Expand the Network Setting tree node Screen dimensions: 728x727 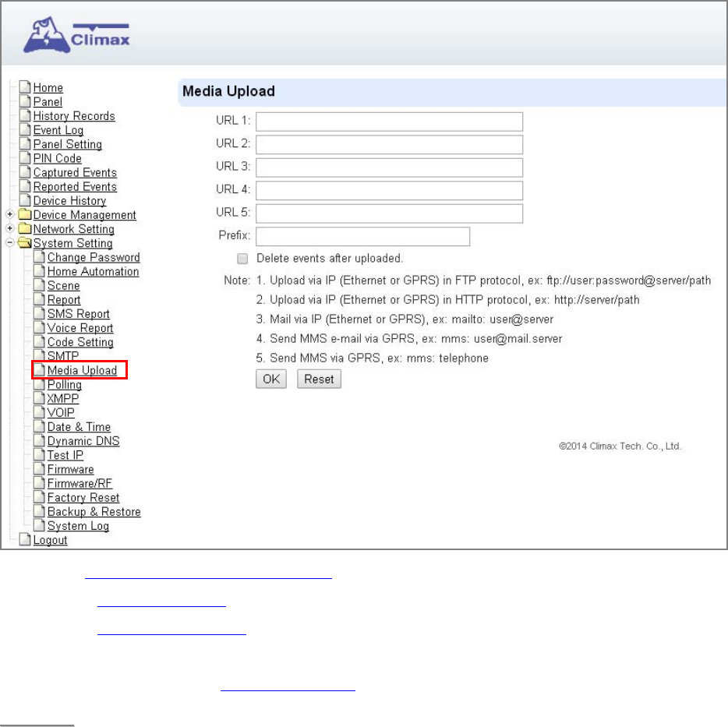point(10,228)
